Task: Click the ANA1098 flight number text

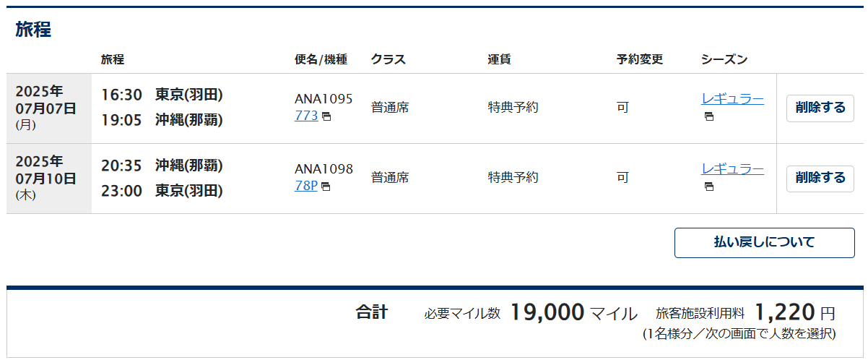Action: (324, 169)
